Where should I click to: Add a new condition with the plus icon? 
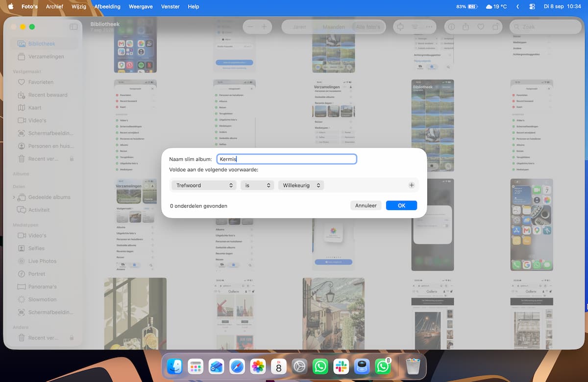point(412,185)
